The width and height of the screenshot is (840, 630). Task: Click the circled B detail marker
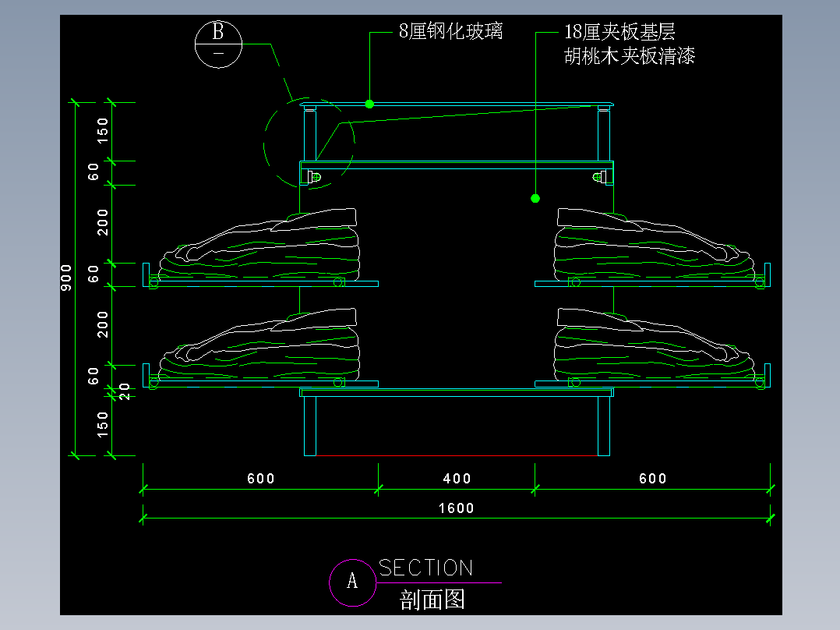coord(218,44)
